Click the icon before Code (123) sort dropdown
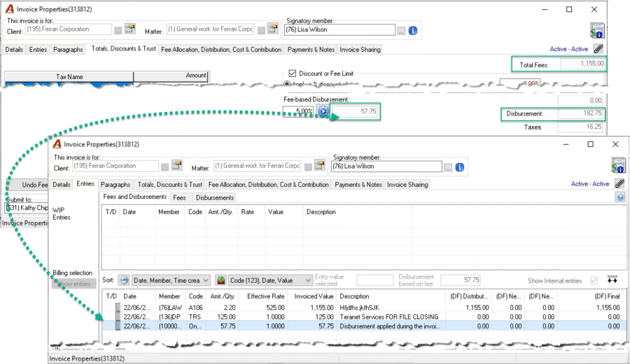Image resolution: width=630 pixels, height=364 pixels. click(220, 280)
